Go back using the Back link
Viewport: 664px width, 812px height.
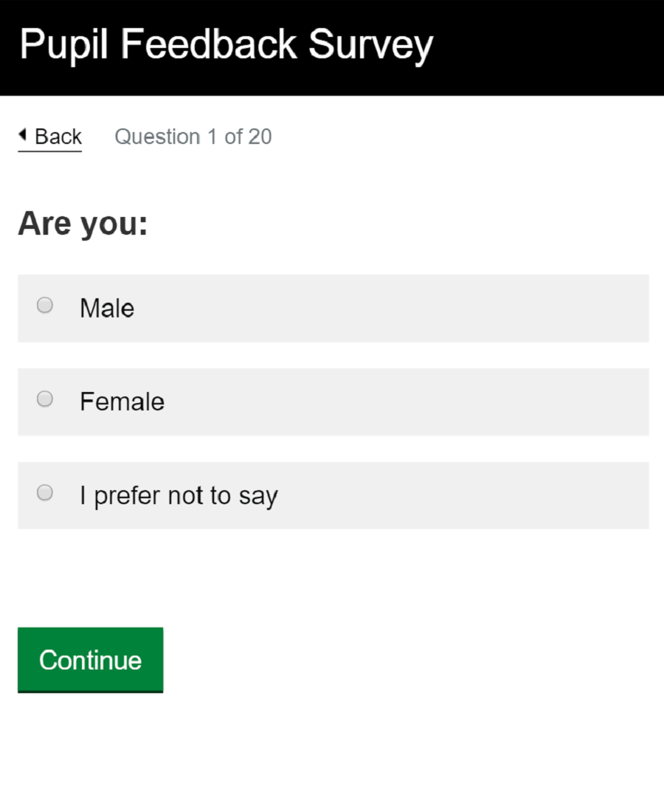[50, 137]
